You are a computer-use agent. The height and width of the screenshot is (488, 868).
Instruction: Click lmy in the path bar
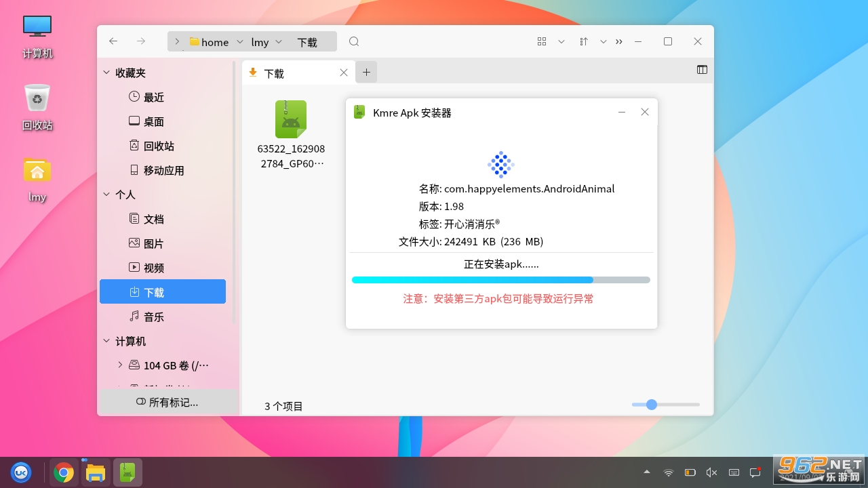coord(260,42)
